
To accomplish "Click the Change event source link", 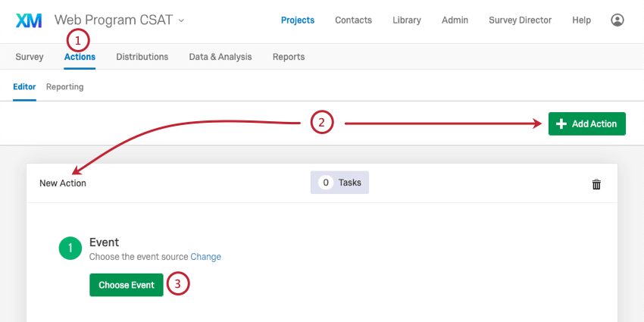I will (x=206, y=257).
